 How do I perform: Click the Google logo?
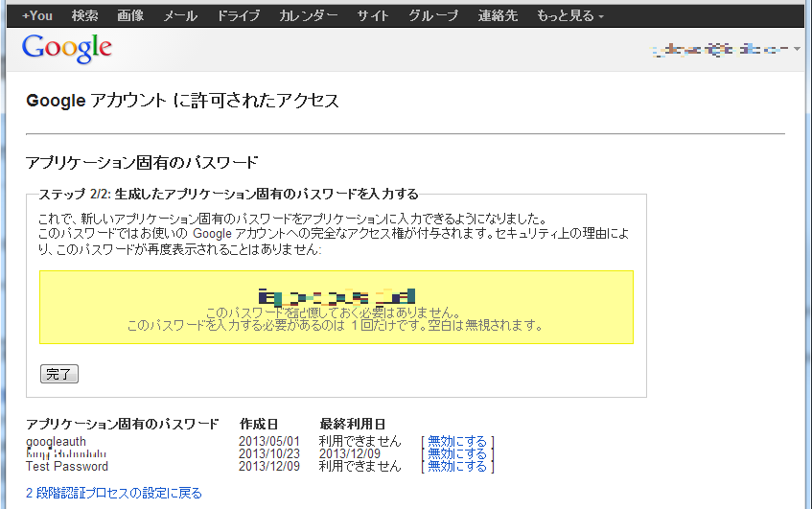[x=66, y=47]
